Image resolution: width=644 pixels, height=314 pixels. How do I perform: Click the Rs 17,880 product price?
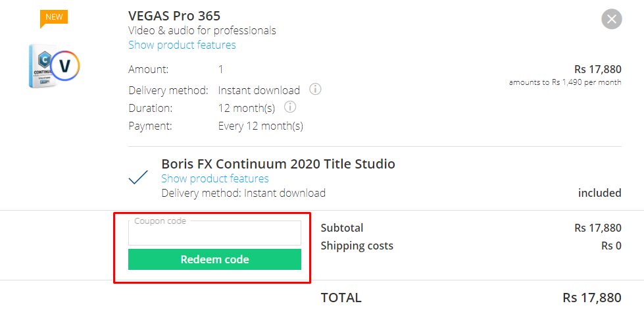point(597,69)
